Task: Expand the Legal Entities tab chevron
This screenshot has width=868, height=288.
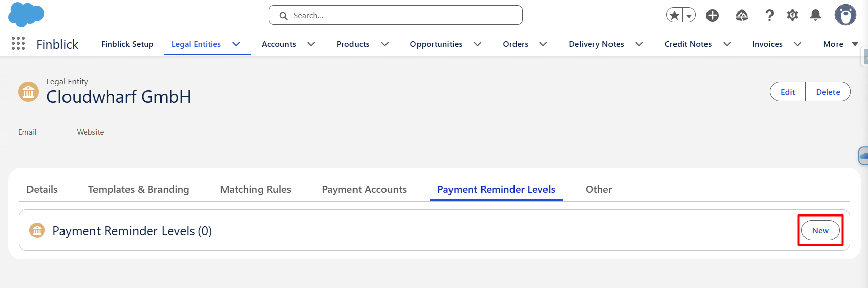Action: (236, 44)
